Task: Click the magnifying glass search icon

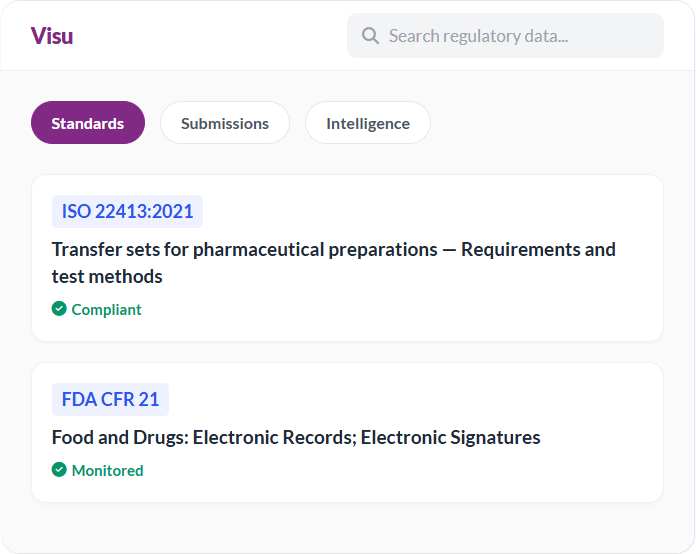Action: coord(370,36)
